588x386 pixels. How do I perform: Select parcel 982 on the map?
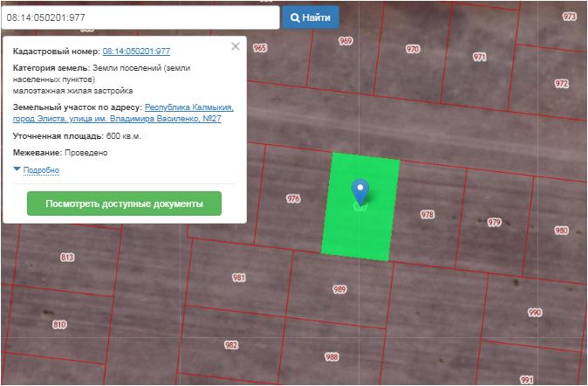click(231, 345)
